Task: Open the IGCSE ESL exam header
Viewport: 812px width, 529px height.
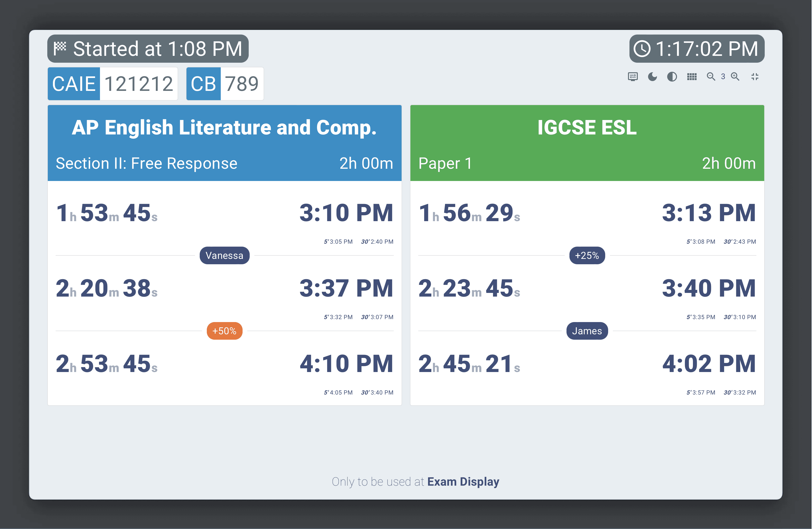Action: (x=587, y=143)
